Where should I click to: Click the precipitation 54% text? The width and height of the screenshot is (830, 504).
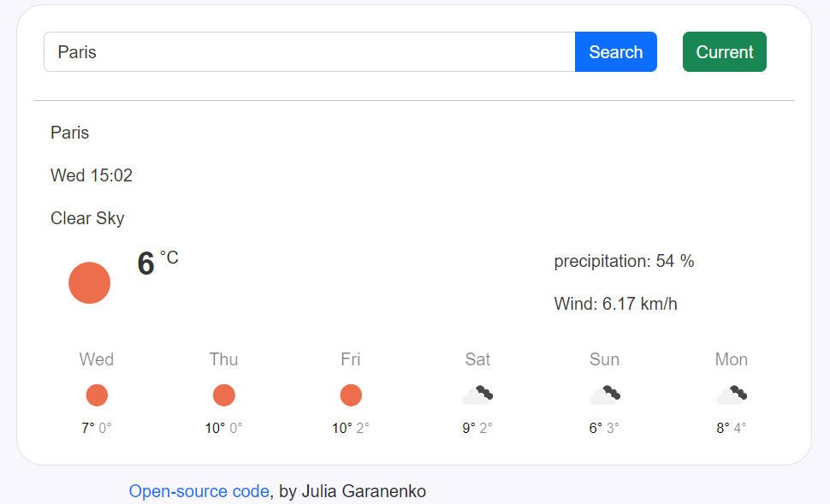pos(624,261)
